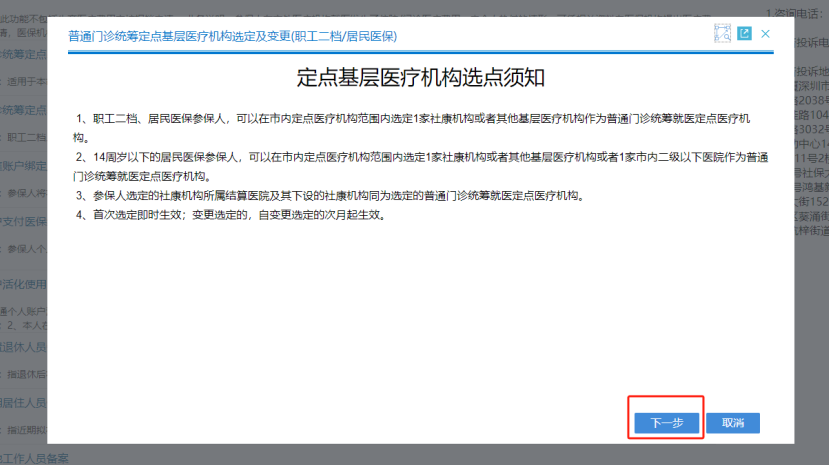Screen dimensions: 829x465
Task: Click the 取消 (Cancel) button
Action: pyautogui.click(x=732, y=423)
